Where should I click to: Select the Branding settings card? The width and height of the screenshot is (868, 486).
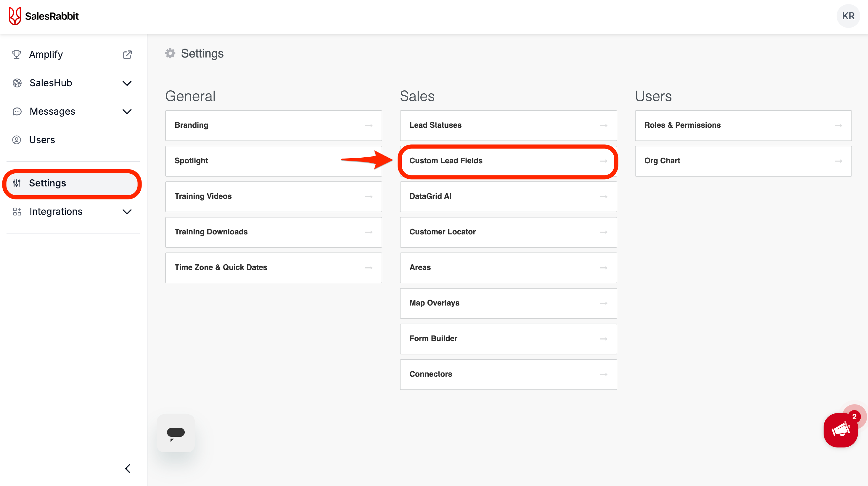click(x=273, y=125)
